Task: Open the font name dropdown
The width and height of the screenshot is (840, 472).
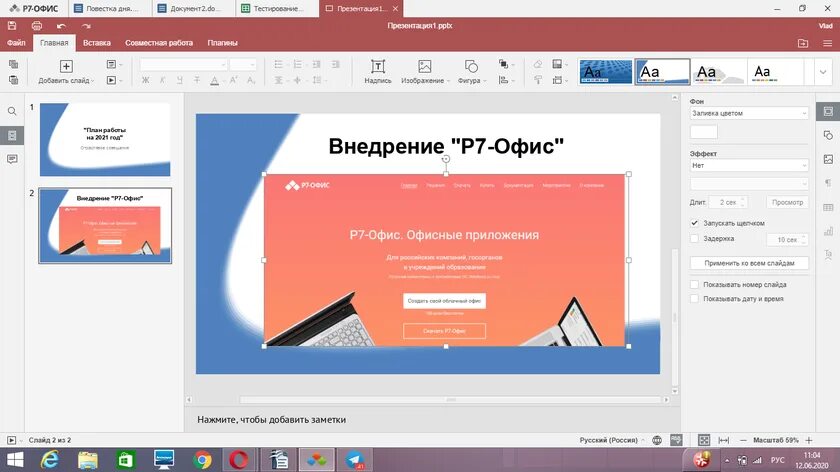Action: tap(183, 65)
